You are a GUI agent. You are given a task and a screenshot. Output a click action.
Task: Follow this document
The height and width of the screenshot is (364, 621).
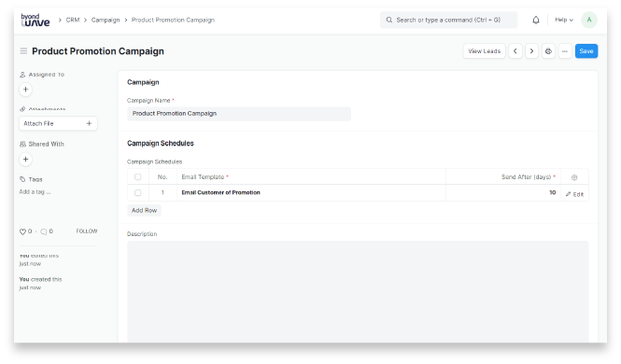click(x=87, y=231)
